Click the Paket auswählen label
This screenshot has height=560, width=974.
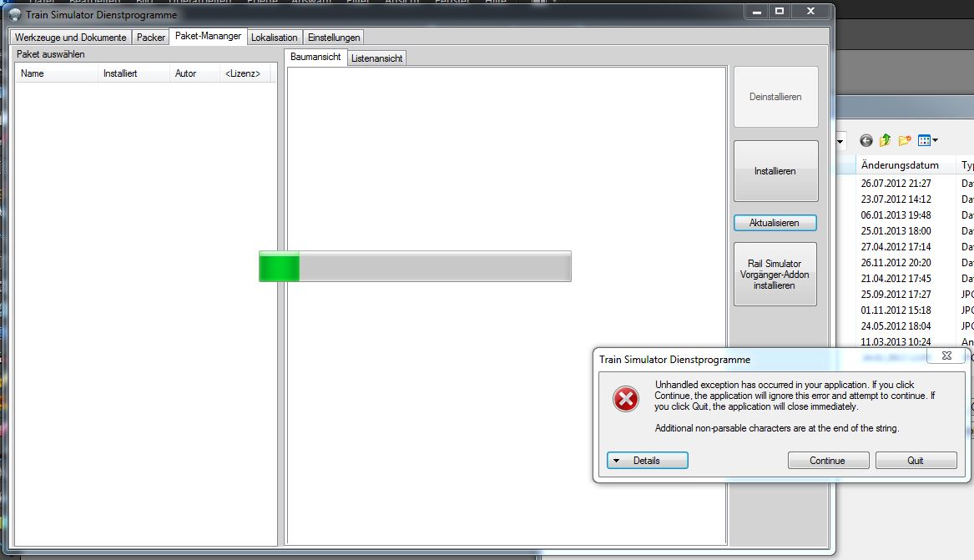click(50, 54)
